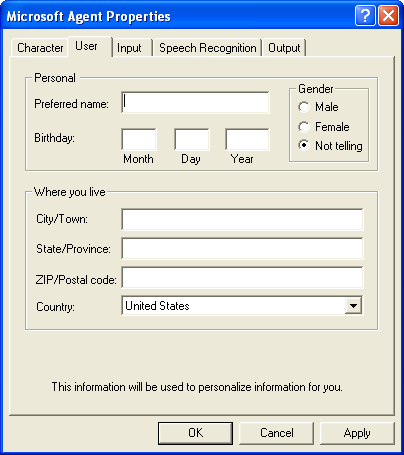Click the ZIP/Postal code field

tap(242, 277)
